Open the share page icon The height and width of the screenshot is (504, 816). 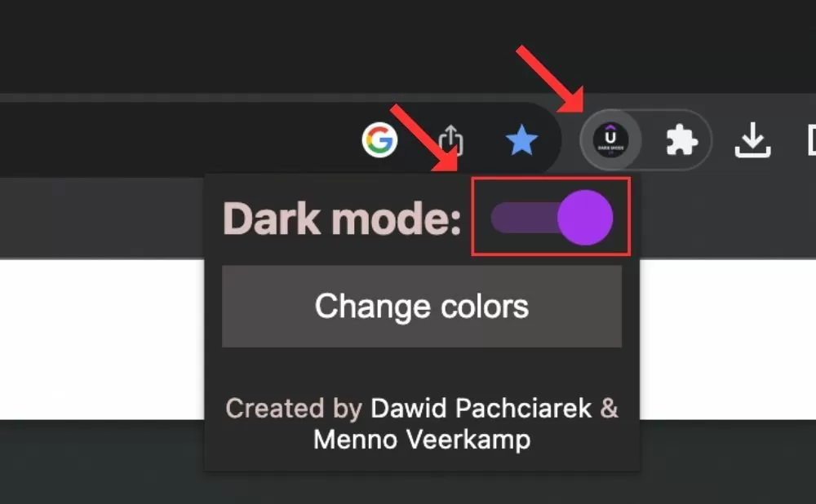tap(450, 140)
